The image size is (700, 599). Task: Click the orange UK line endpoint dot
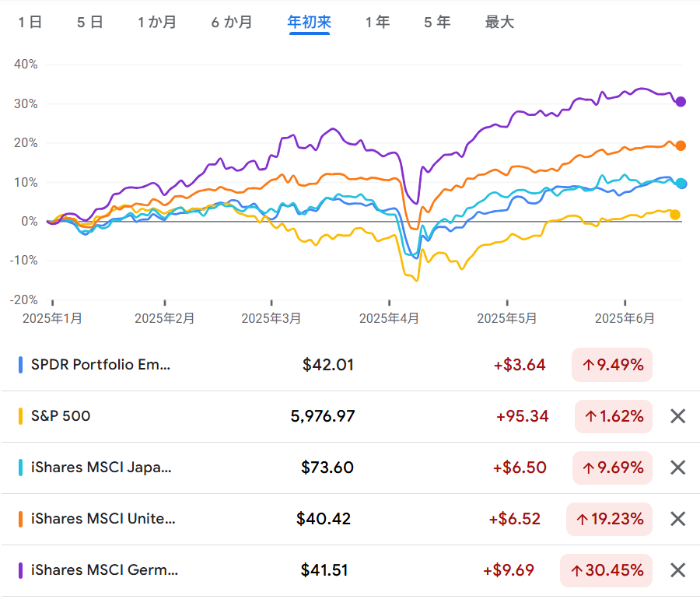[x=681, y=145]
